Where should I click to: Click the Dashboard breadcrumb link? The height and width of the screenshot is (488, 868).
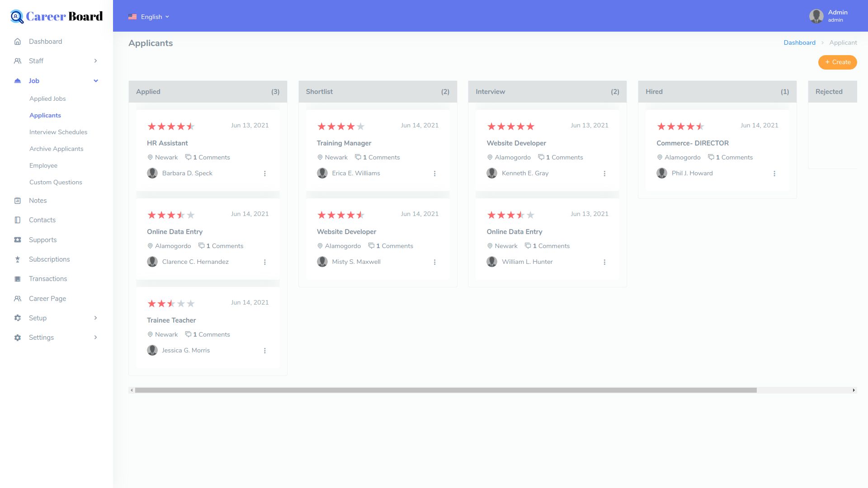799,42
